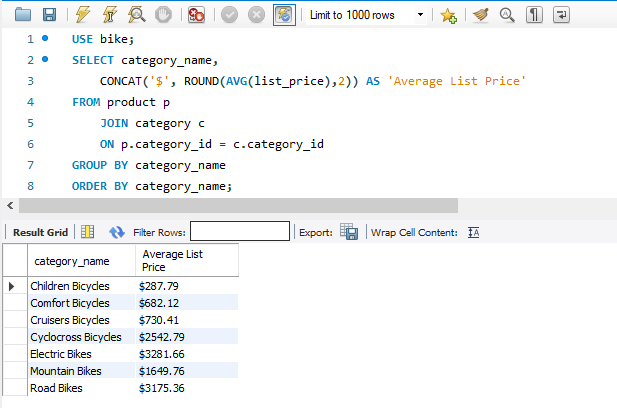Rollback transaction X icon
Screen dimensions: 617x408
(256, 15)
